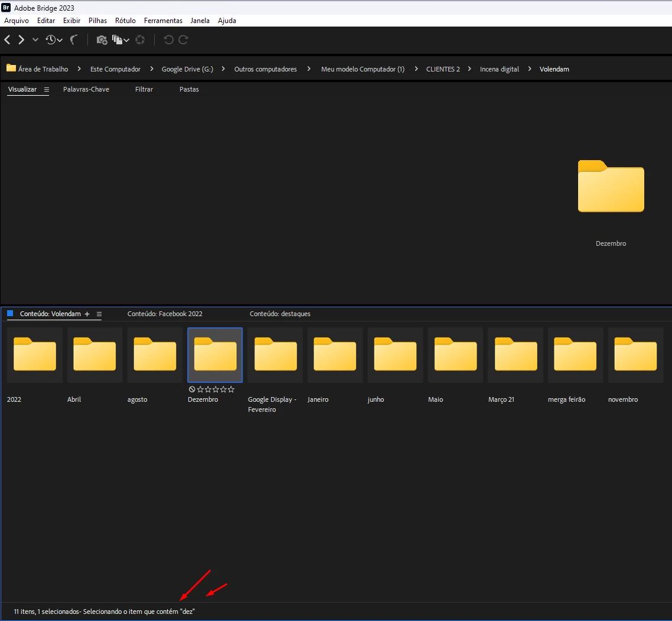The height and width of the screenshot is (621, 672).
Task: Switch to the Palavras-Chave tab
Action: (x=86, y=89)
